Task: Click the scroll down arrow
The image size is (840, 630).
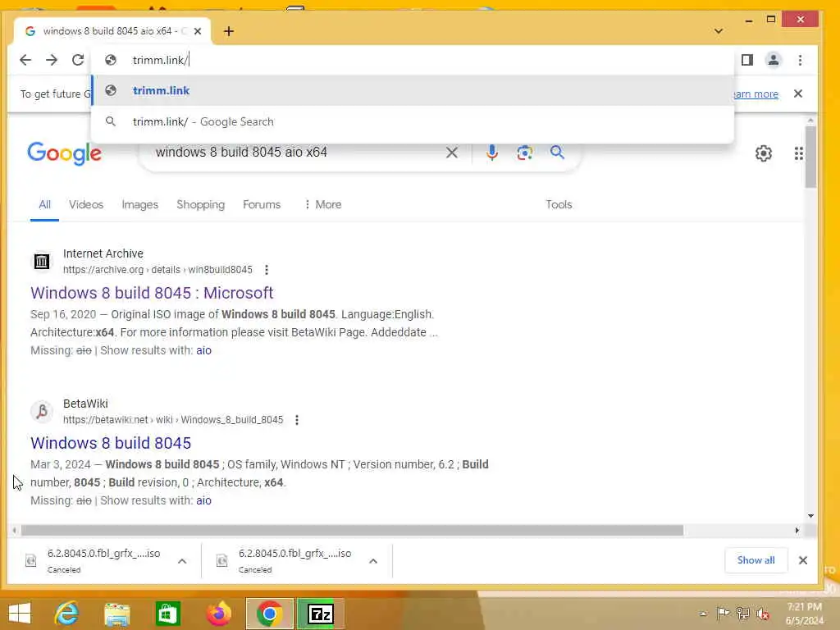Action: 810,516
